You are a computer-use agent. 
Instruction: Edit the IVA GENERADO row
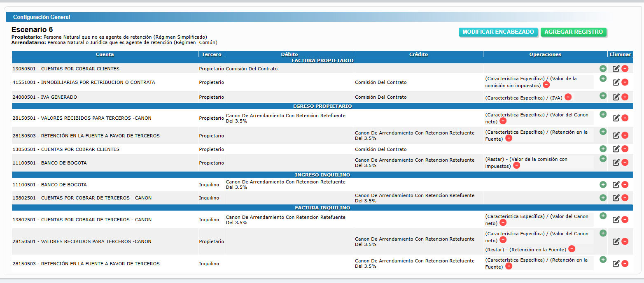click(x=616, y=97)
